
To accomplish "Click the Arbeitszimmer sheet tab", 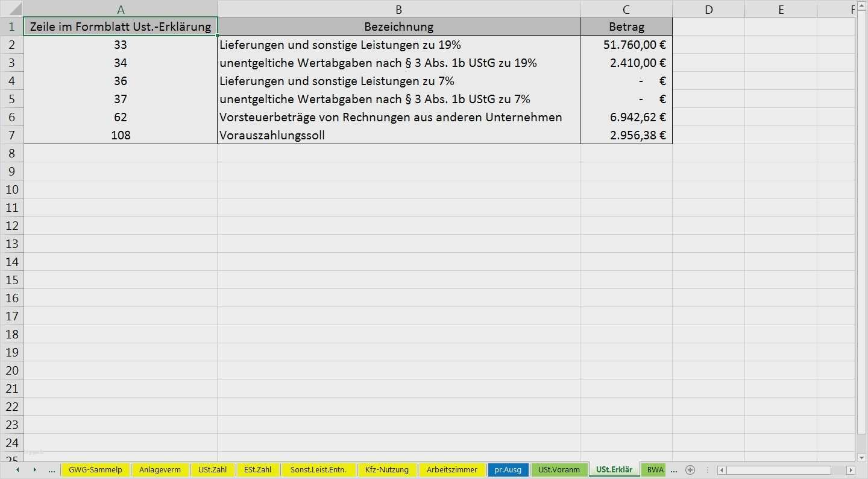I will [x=452, y=469].
